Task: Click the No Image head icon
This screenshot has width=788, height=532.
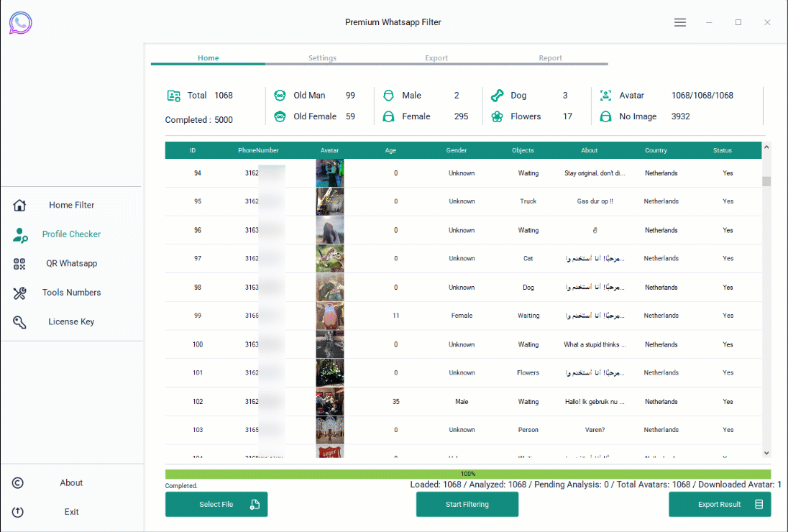Action: pyautogui.click(x=605, y=116)
